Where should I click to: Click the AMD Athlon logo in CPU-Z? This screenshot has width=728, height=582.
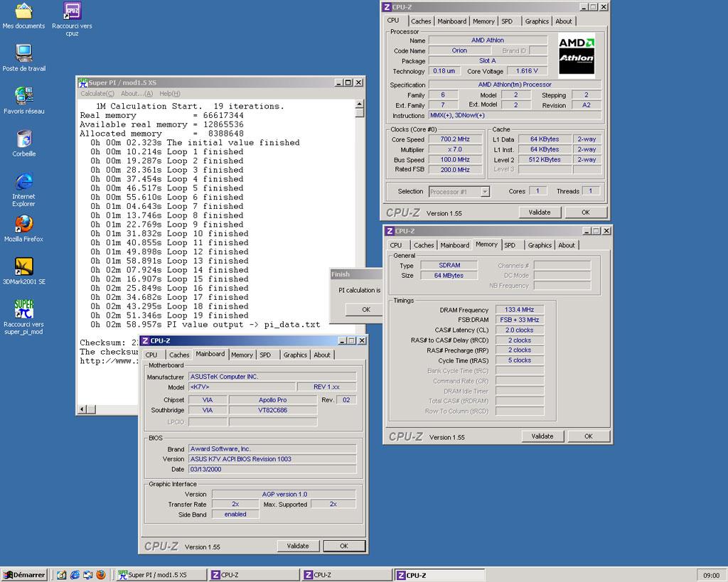576,55
